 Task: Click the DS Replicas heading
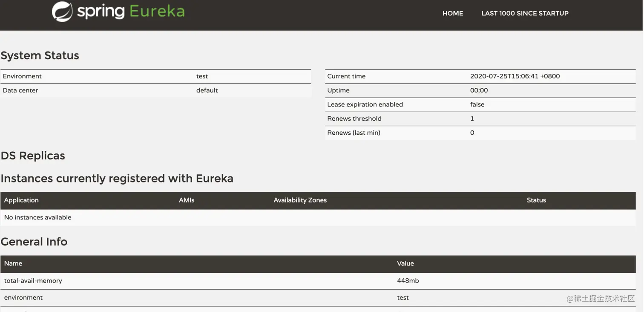pyautogui.click(x=33, y=156)
